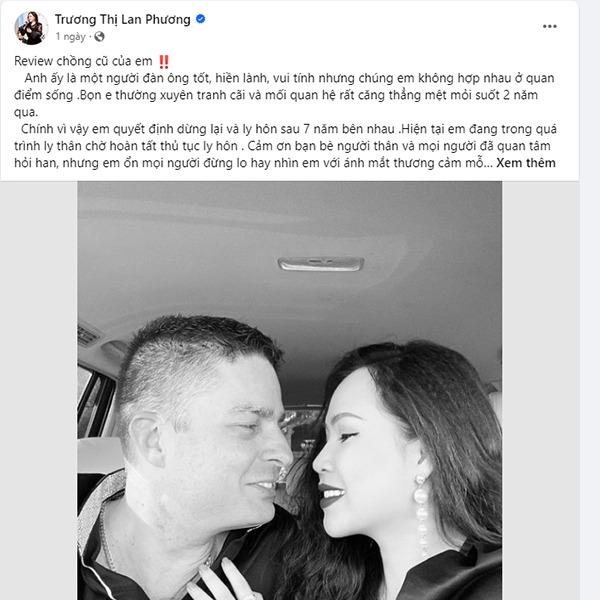Open the black-and-white couple photo
The width and height of the screenshot is (600, 600).
290,391
